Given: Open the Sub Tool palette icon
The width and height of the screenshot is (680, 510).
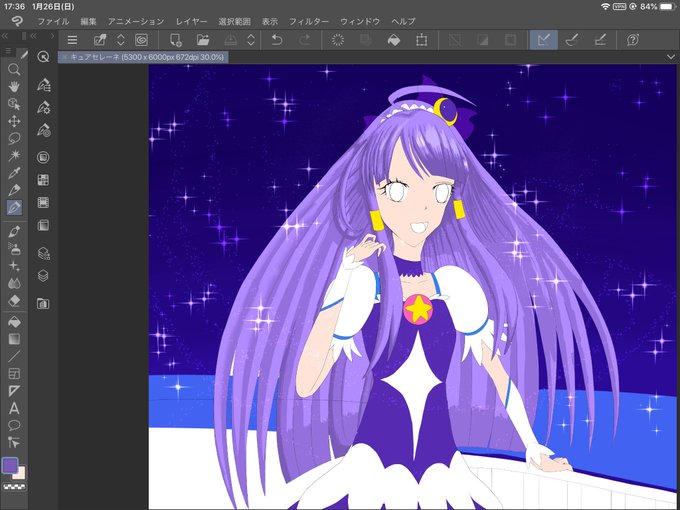Looking at the screenshot, I should (x=43, y=85).
